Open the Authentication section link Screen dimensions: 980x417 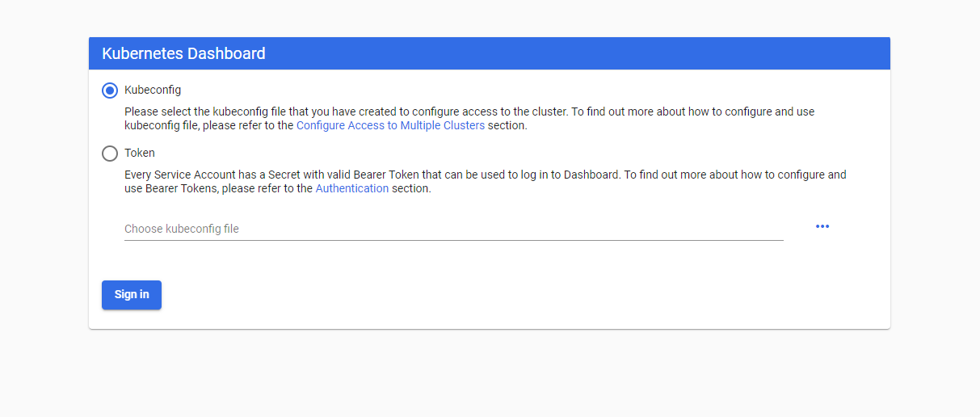point(351,189)
